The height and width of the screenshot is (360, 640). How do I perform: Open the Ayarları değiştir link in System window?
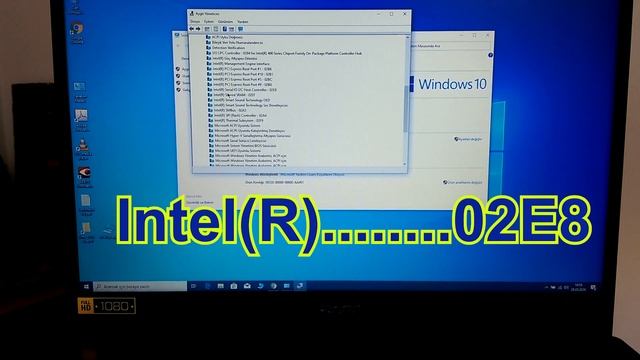pos(468,139)
